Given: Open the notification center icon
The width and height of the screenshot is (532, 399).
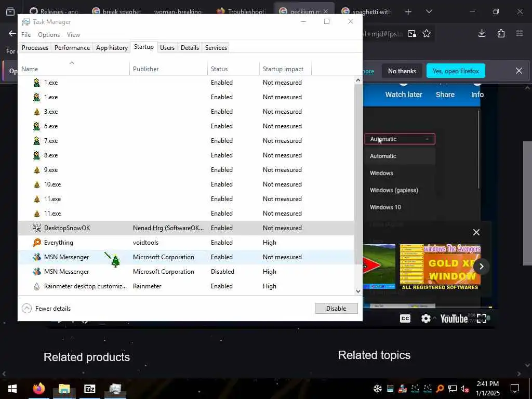Looking at the screenshot, I should 515,389.
